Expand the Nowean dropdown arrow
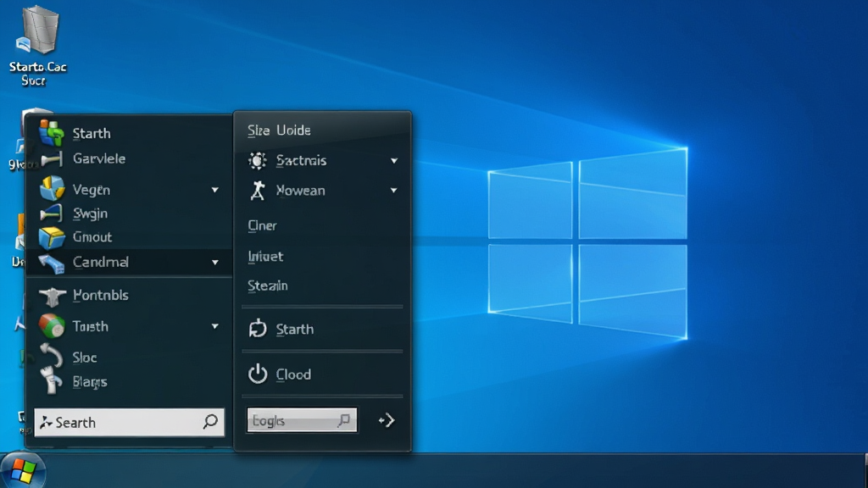Image resolution: width=868 pixels, height=488 pixels. point(393,191)
